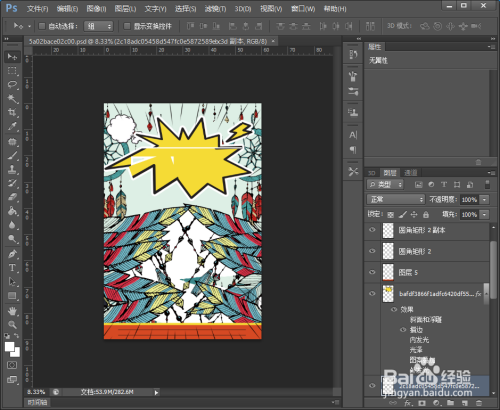The image size is (500, 410).
Task: Select the Crop tool
Action: tap(12, 112)
